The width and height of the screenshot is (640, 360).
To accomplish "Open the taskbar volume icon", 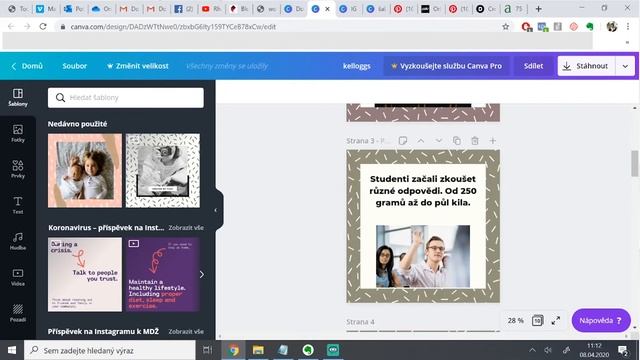I will 548,350.
